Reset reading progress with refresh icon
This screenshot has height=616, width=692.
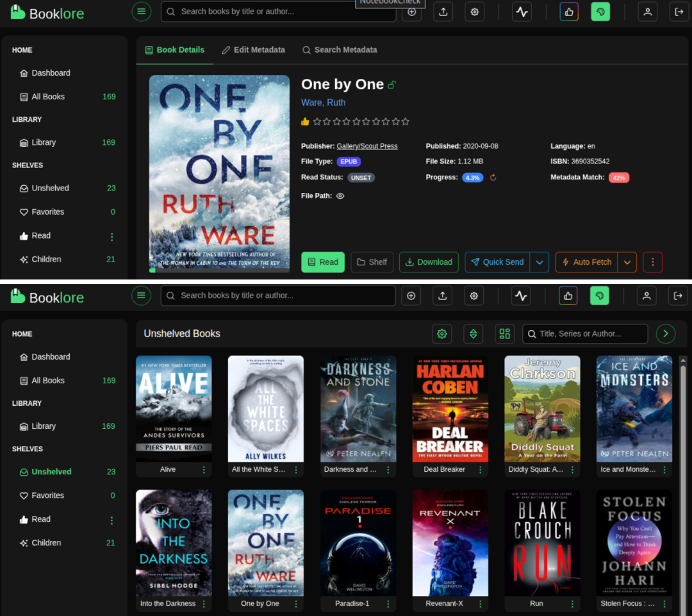(x=493, y=178)
